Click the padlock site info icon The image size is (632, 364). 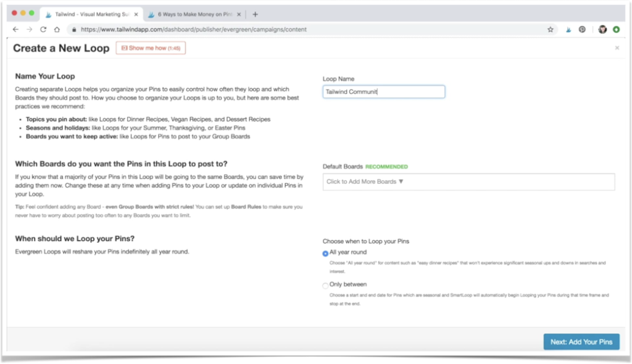point(74,30)
